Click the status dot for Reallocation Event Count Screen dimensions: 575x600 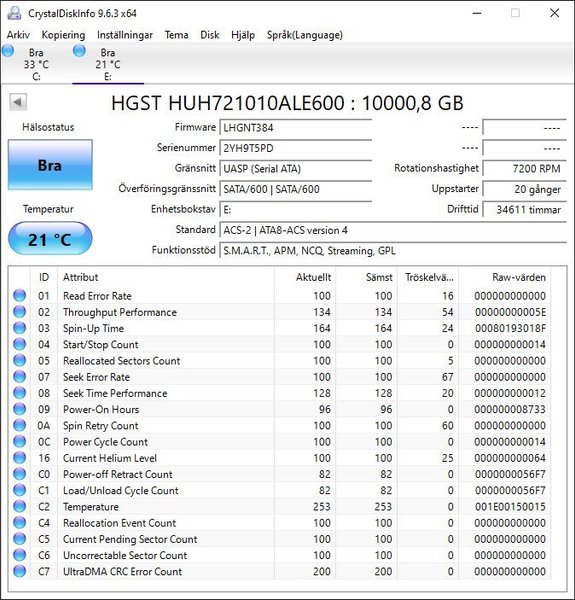point(20,522)
